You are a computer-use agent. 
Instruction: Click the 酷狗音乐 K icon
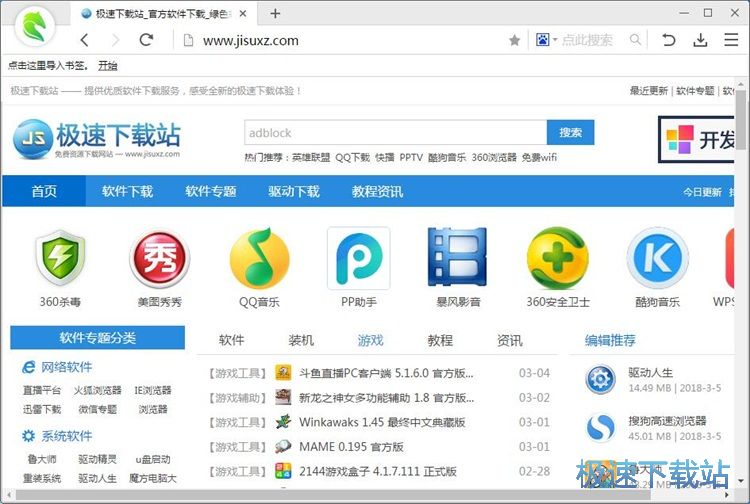(x=658, y=257)
